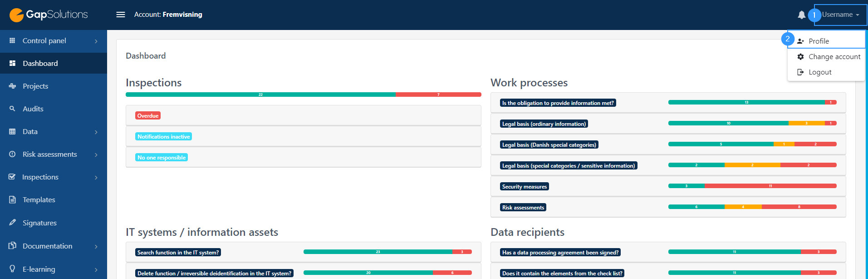The height and width of the screenshot is (279, 868).
Task: Open Legal basis (Danish special categories)
Action: coord(549,144)
